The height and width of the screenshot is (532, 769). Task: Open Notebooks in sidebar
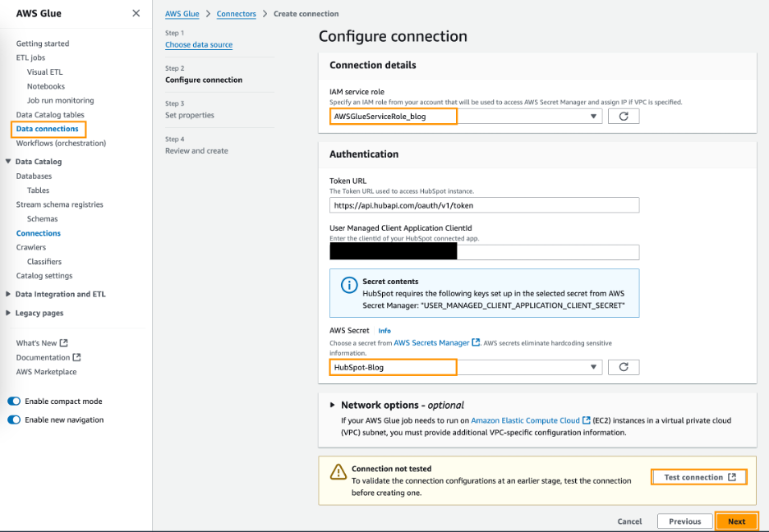click(x=46, y=85)
